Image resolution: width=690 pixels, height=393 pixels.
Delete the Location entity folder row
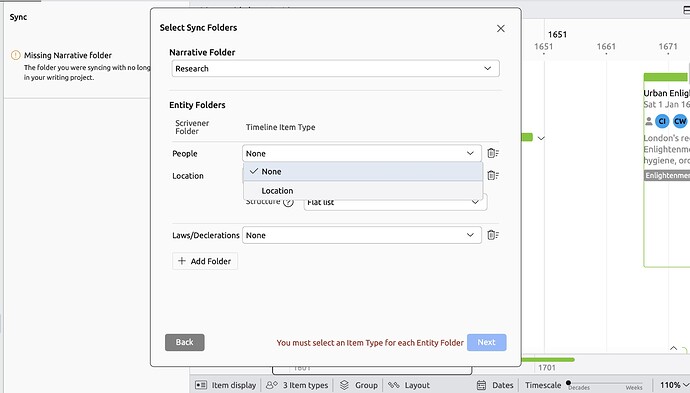[x=493, y=176]
